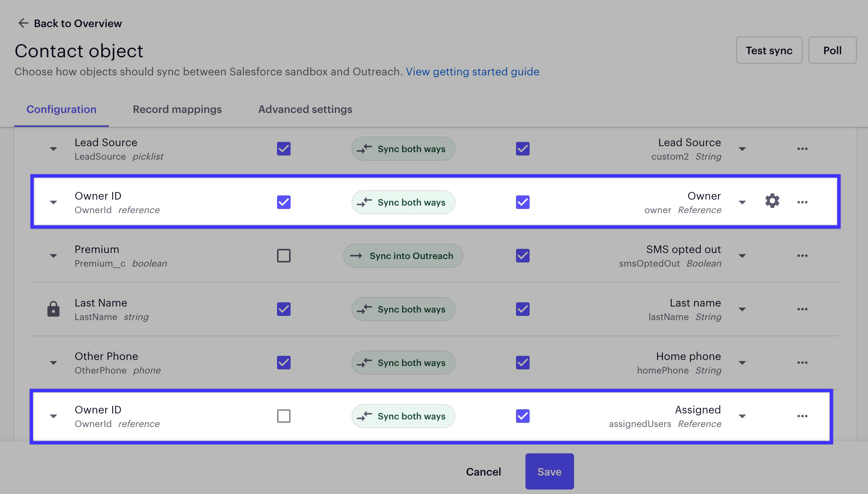Change Sync into Outreach direction pill
Viewport: 868px width, 494px height.
pyautogui.click(x=403, y=256)
